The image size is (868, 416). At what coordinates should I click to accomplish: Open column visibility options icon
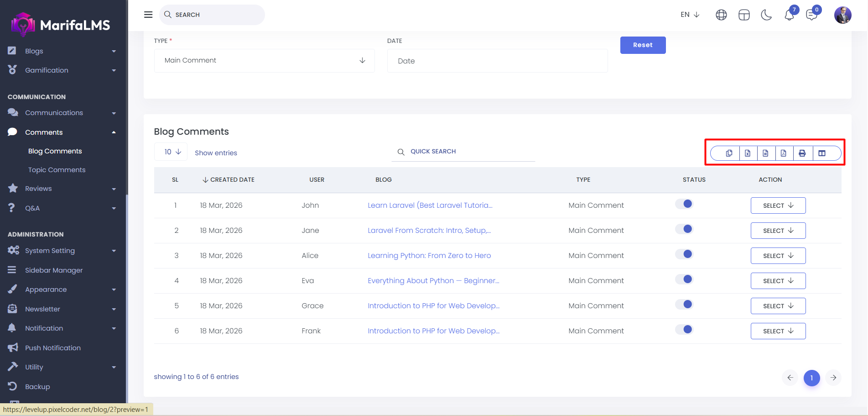(x=822, y=153)
